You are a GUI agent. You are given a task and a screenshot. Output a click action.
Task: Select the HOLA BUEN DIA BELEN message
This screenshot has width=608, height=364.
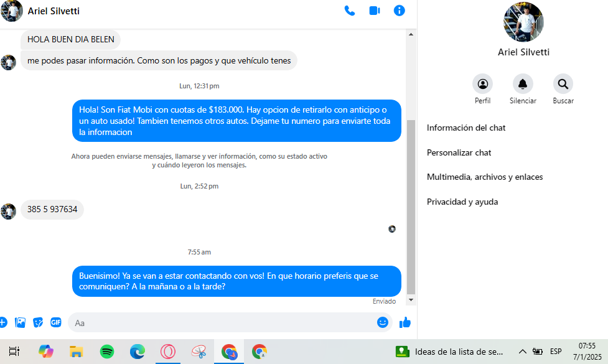[70, 39]
